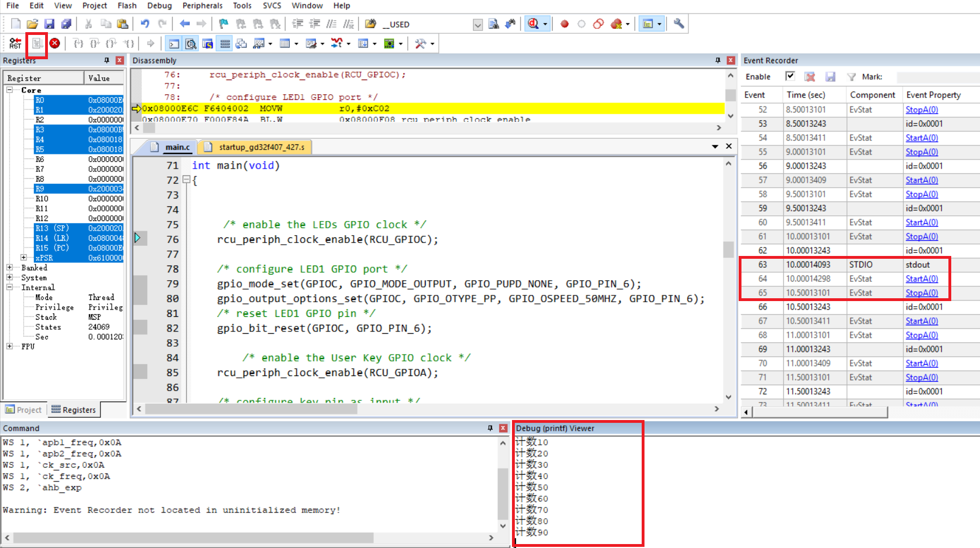The height and width of the screenshot is (548, 980).
Task: Click the Mark input field
Action: [938, 77]
